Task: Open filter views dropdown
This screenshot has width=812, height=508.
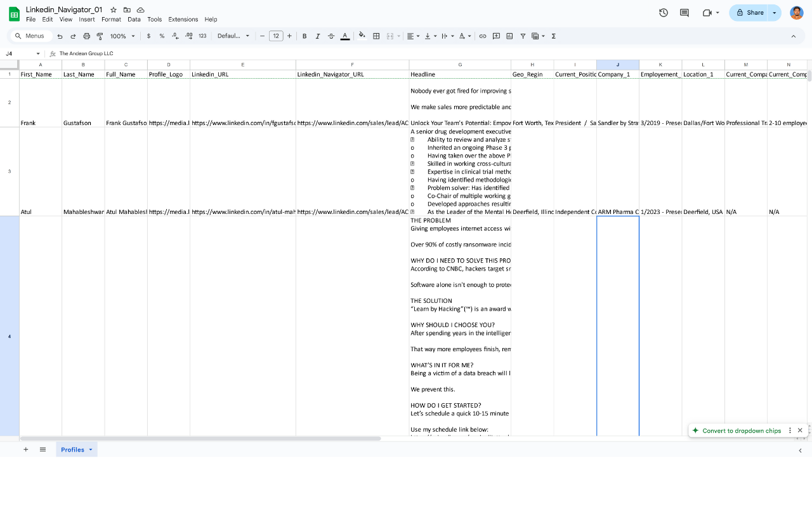Action: tap(538, 36)
